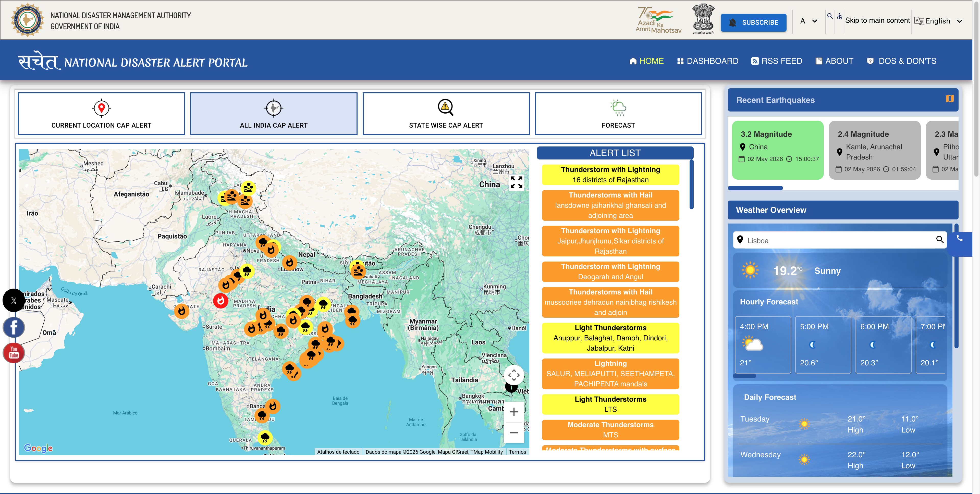
Task: Expand the English language dropdown
Action: tap(939, 21)
